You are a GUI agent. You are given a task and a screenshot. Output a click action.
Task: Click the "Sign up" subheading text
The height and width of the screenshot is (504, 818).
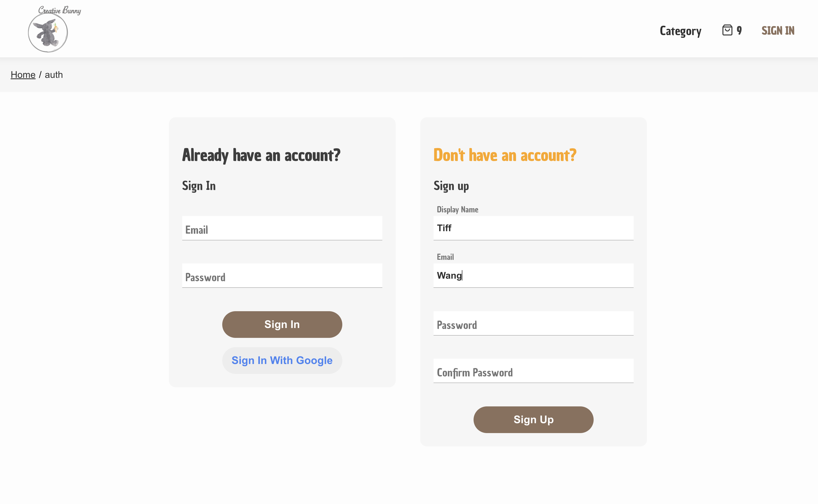(451, 186)
